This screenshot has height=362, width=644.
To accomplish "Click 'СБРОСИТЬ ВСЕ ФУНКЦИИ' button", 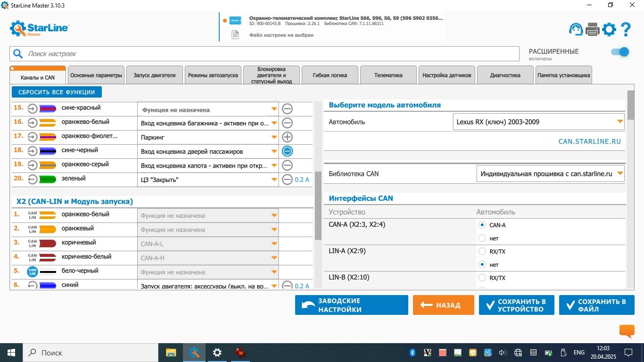I will [57, 92].
